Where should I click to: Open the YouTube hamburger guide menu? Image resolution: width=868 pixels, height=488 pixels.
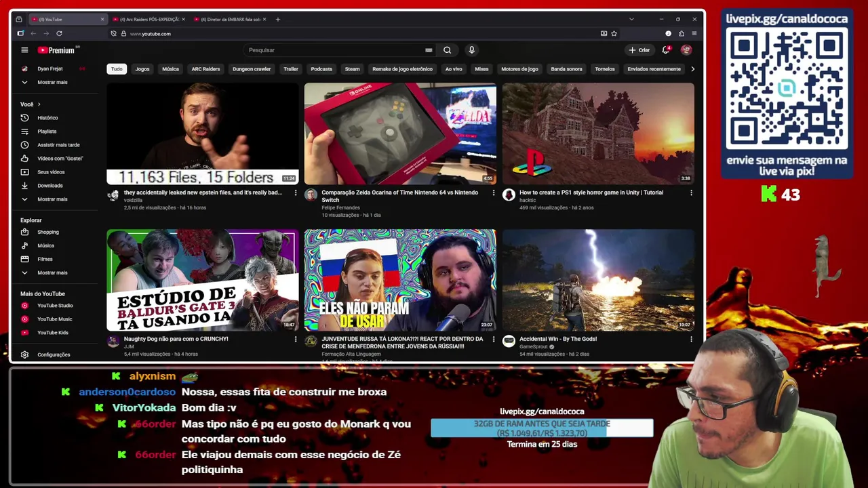point(24,50)
